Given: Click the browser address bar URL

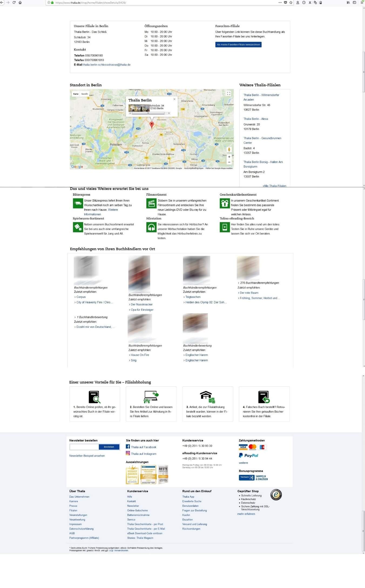Looking at the screenshot, I should click(90, 3).
